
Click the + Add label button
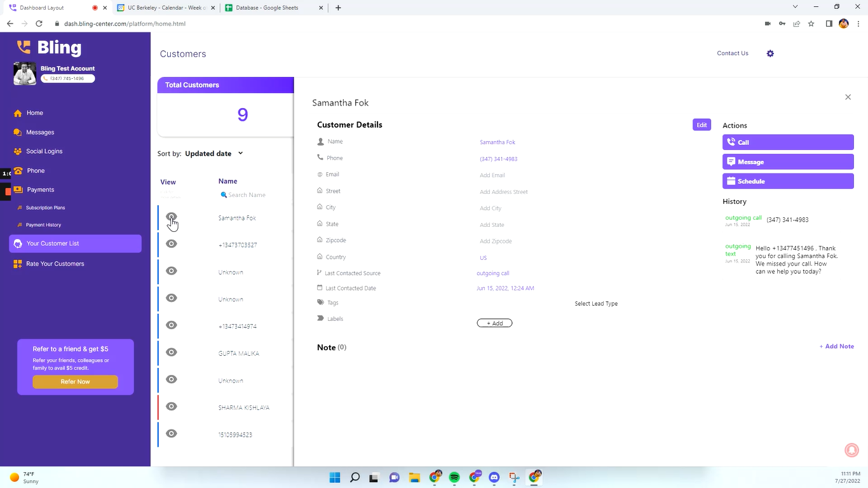click(494, 323)
